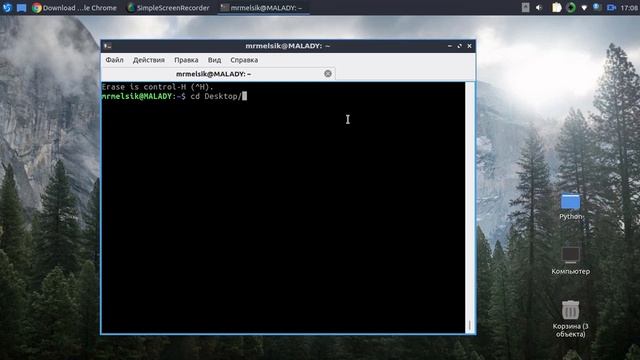Open the clipboard manager tray icon
640x360 pixels.
click(556, 8)
